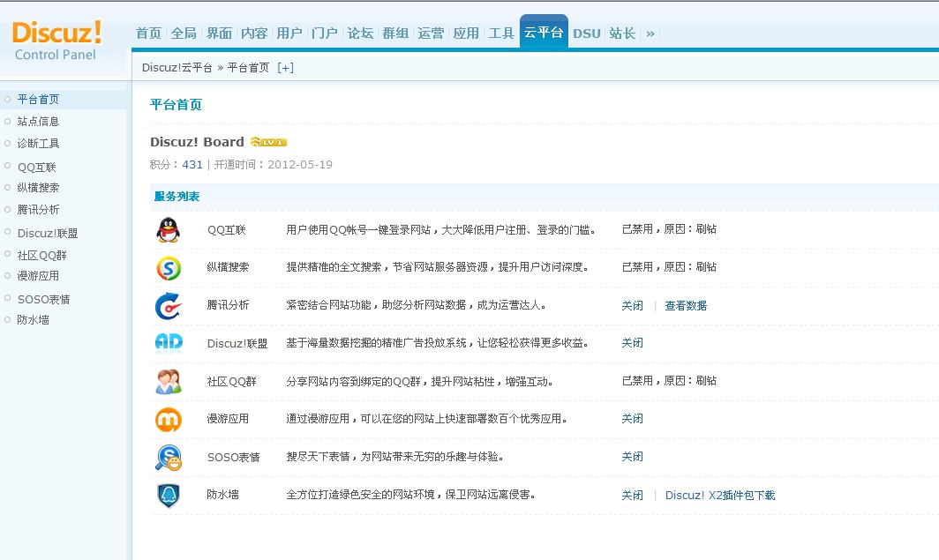This screenshot has width=939, height=560.
Task: Open the 界面 top menu
Action: pyautogui.click(x=219, y=34)
